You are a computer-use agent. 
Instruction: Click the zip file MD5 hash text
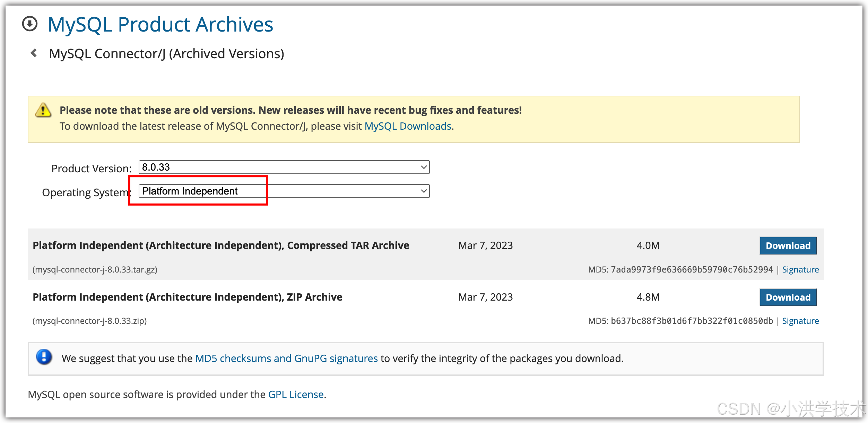pyautogui.click(x=692, y=321)
